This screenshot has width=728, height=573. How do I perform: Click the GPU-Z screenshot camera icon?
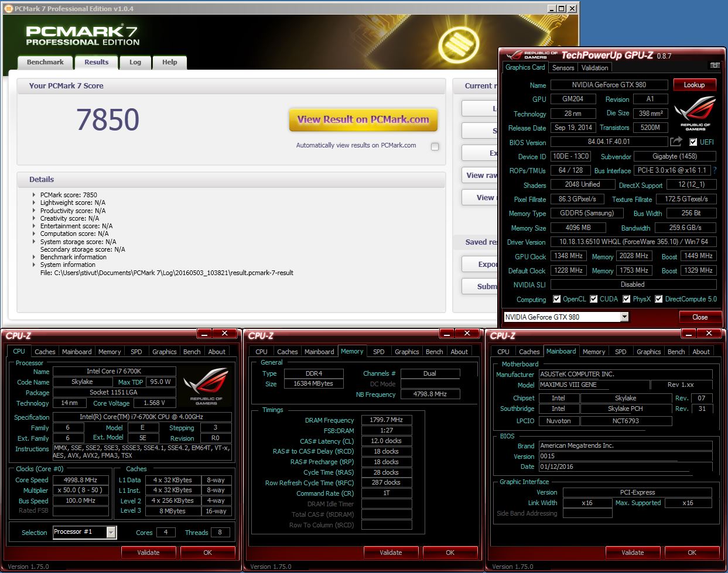click(x=715, y=66)
